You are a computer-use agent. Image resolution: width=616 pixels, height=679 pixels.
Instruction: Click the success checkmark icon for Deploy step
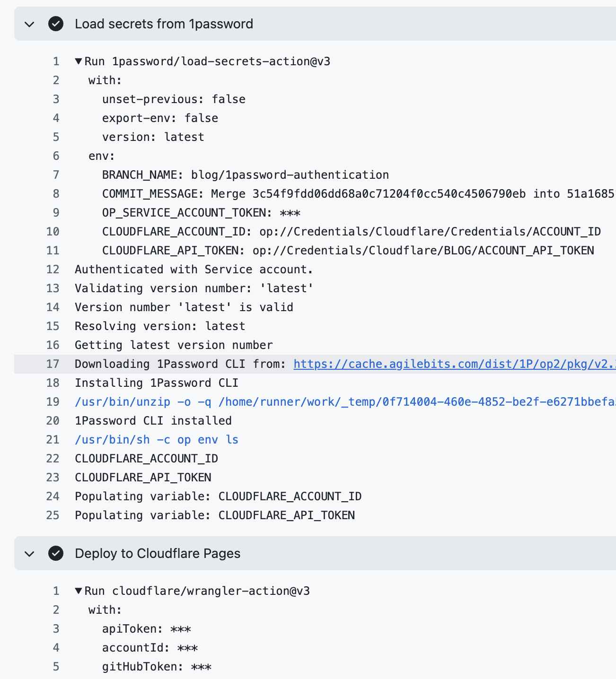tap(56, 554)
